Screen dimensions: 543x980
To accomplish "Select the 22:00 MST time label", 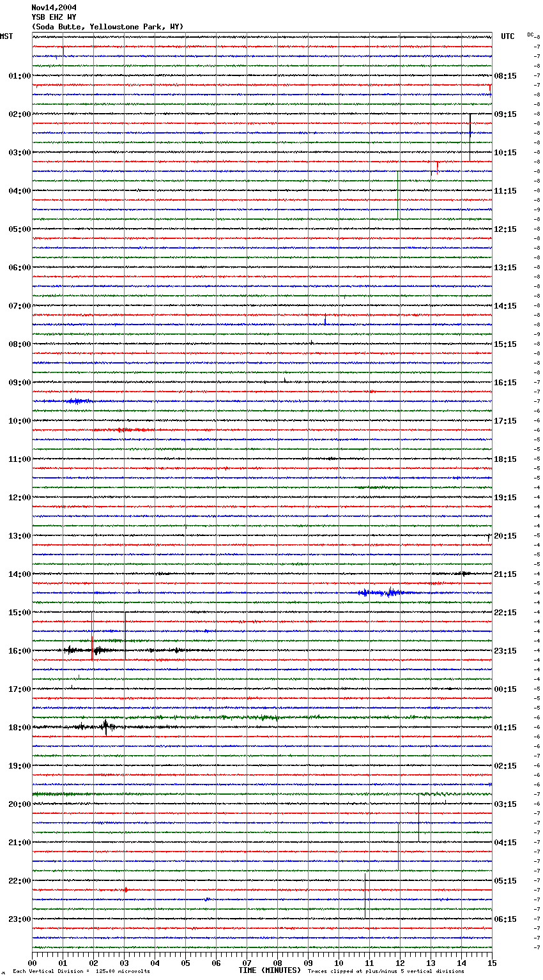I will pyautogui.click(x=20, y=881).
